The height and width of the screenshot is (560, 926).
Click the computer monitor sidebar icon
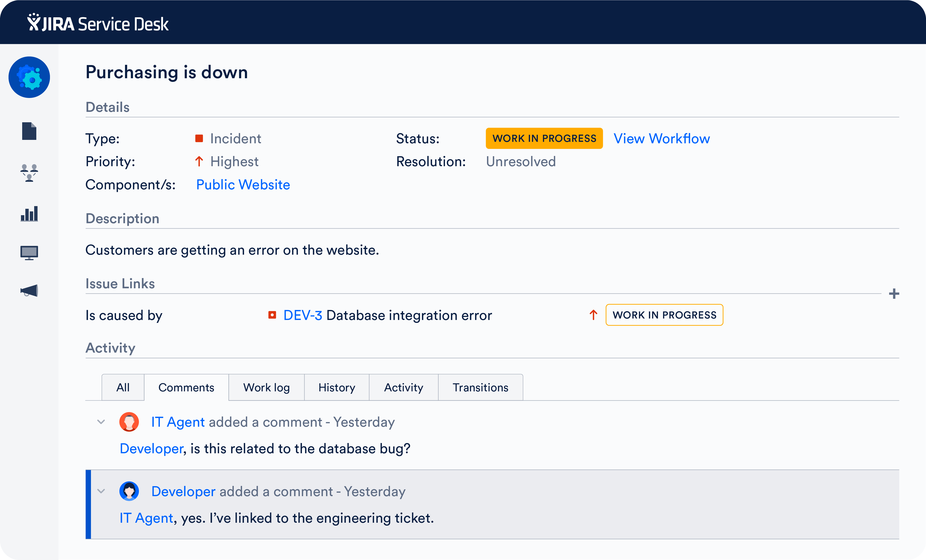[29, 253]
